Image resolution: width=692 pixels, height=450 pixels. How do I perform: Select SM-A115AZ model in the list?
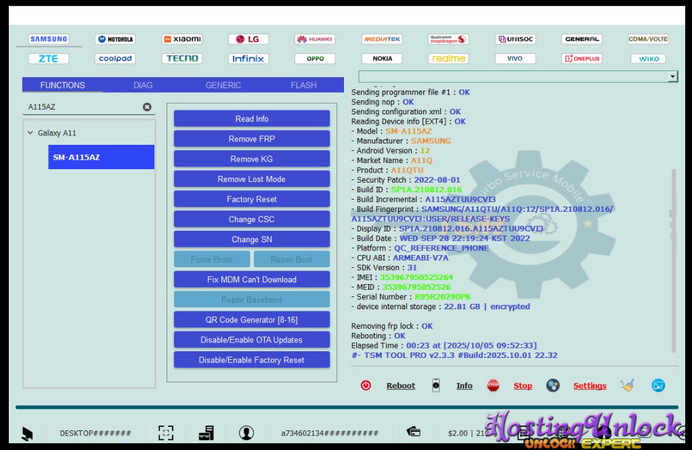click(101, 157)
